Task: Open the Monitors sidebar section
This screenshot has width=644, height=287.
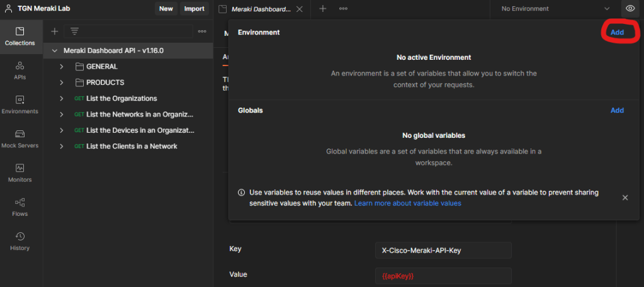Action: (20, 172)
